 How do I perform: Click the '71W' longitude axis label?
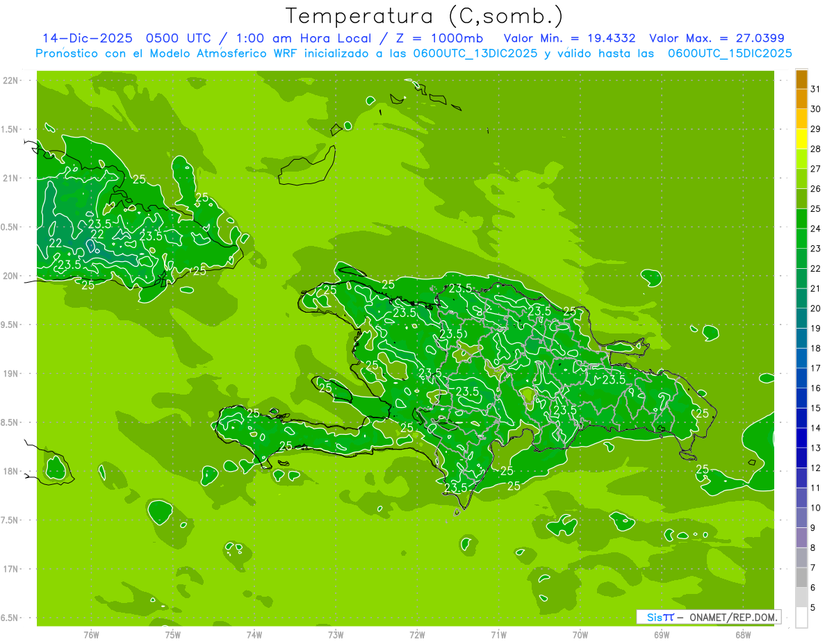coord(498,634)
